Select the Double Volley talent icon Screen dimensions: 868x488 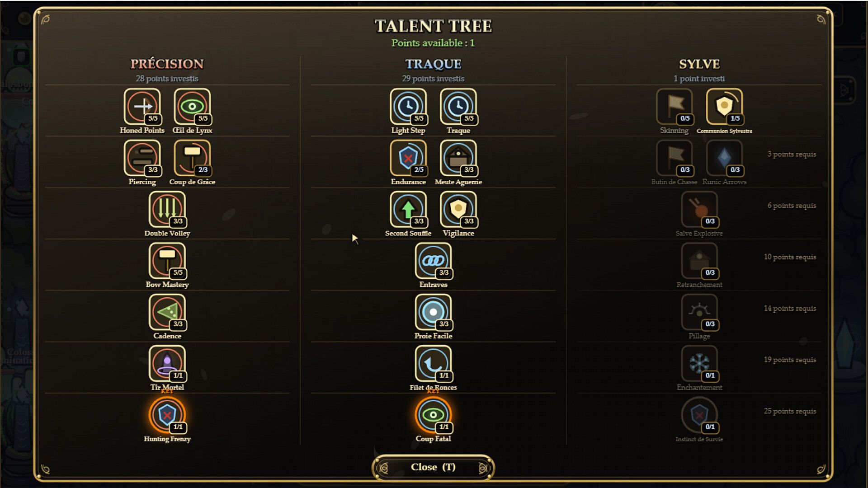(x=167, y=209)
